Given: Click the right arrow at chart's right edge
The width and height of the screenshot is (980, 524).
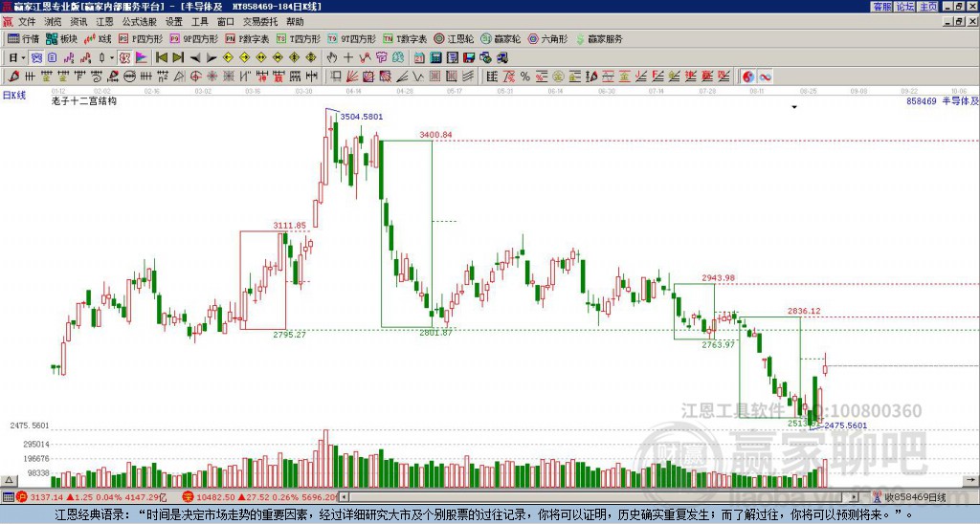Looking at the screenshot, I should point(970,480).
